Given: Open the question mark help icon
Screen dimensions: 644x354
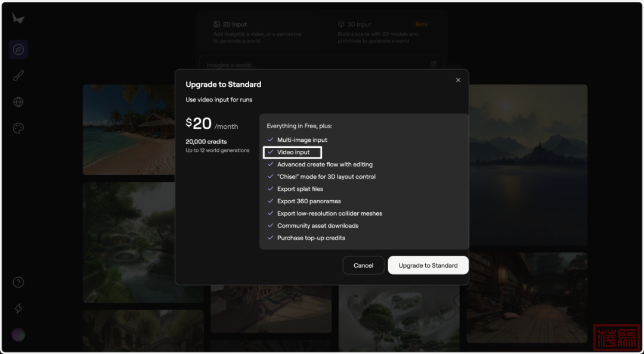Looking at the screenshot, I should (x=18, y=282).
